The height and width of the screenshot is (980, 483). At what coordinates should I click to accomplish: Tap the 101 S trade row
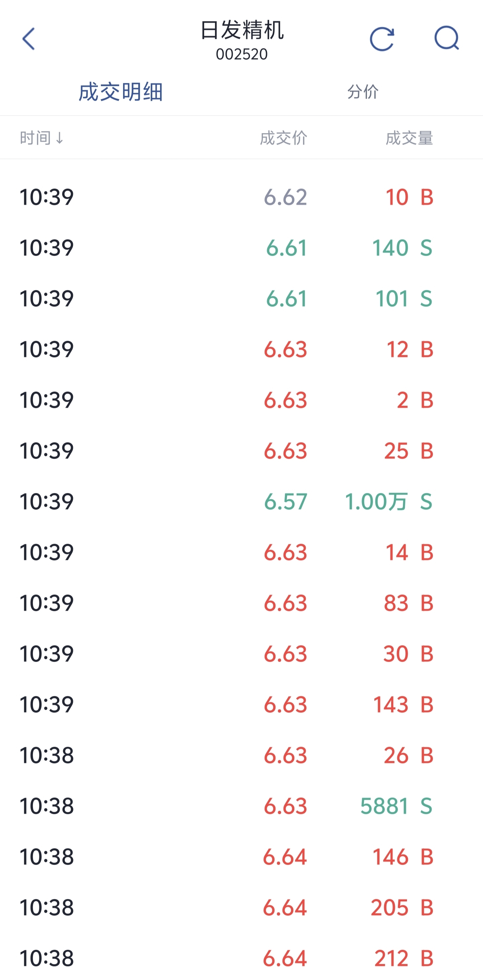[x=241, y=299]
